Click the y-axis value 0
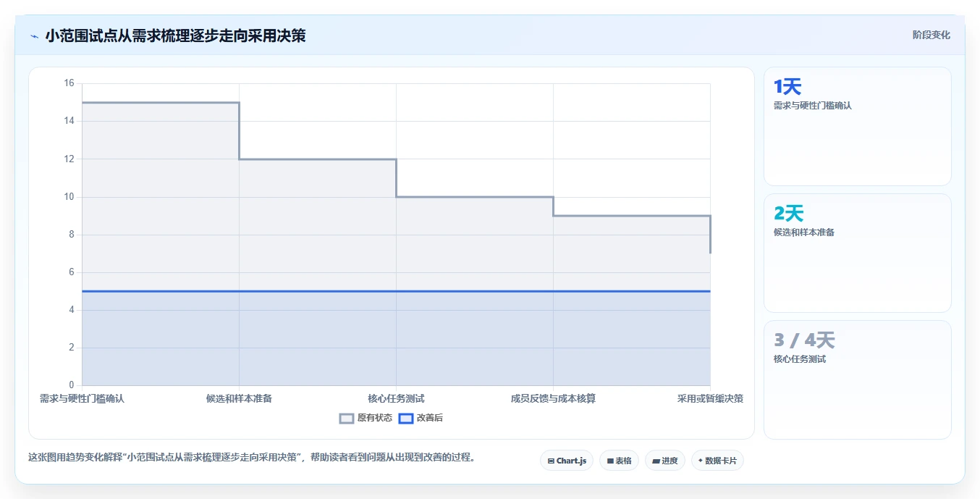The width and height of the screenshot is (980, 499). coord(71,385)
